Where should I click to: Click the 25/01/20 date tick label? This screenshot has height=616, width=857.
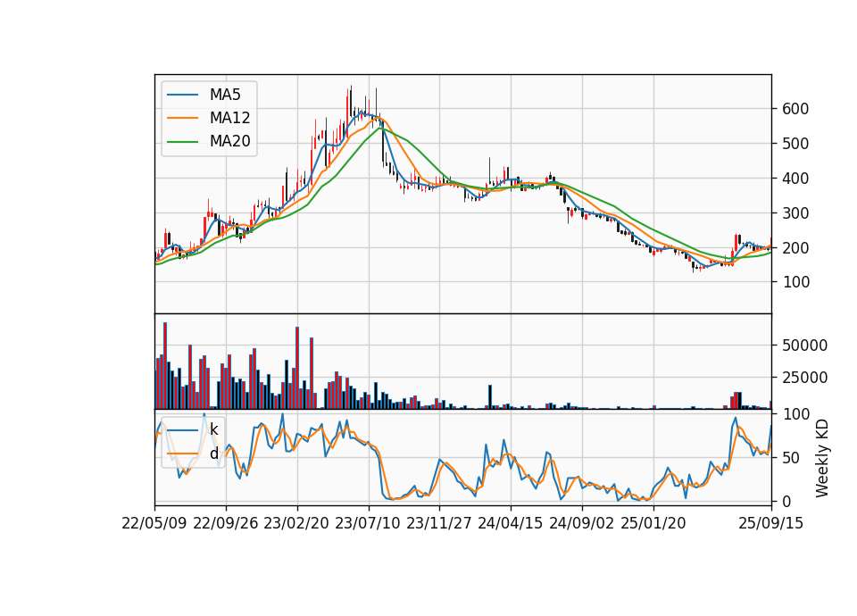pyautogui.click(x=653, y=523)
